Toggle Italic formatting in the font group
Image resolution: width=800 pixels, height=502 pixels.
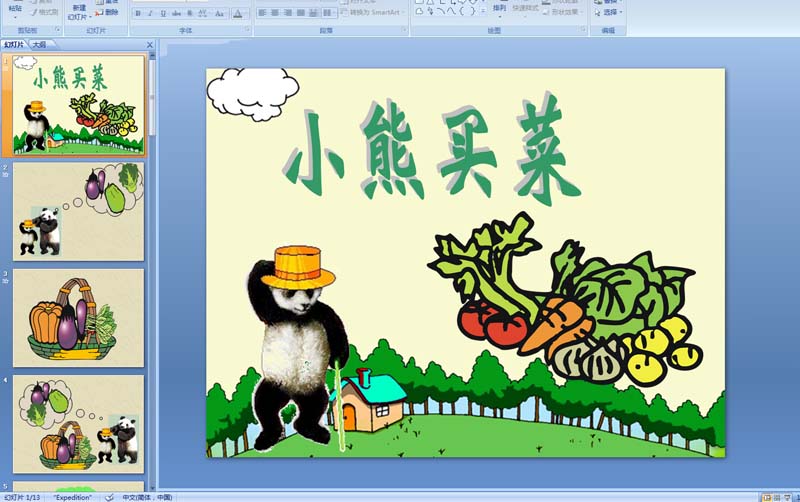click(151, 14)
